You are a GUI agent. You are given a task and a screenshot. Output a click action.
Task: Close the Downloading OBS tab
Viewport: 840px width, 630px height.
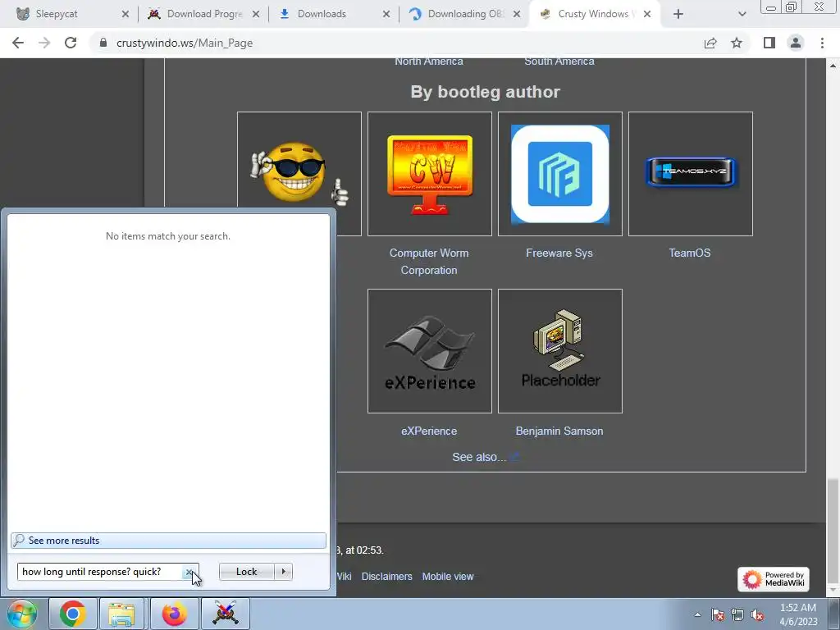coord(517,14)
